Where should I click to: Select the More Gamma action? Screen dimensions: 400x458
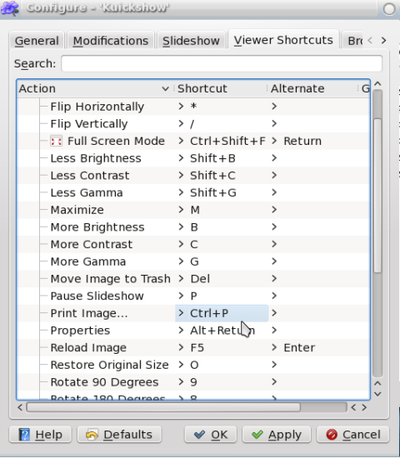pos(88,262)
